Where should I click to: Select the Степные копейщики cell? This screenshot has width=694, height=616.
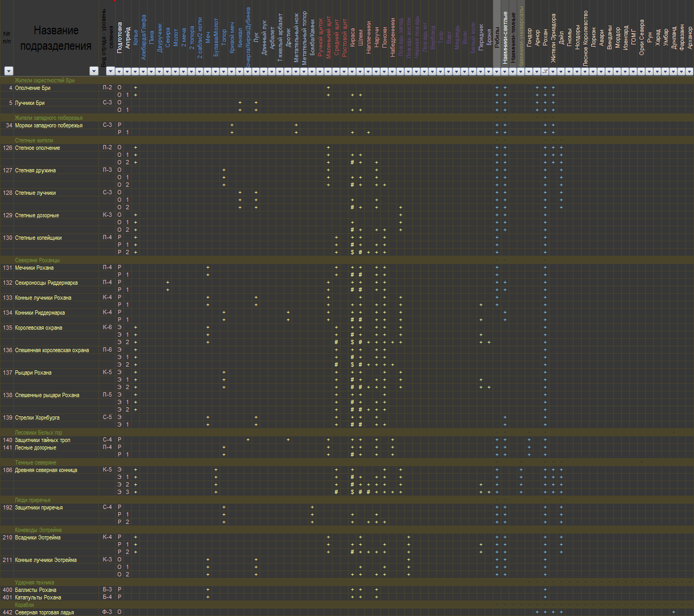point(56,238)
